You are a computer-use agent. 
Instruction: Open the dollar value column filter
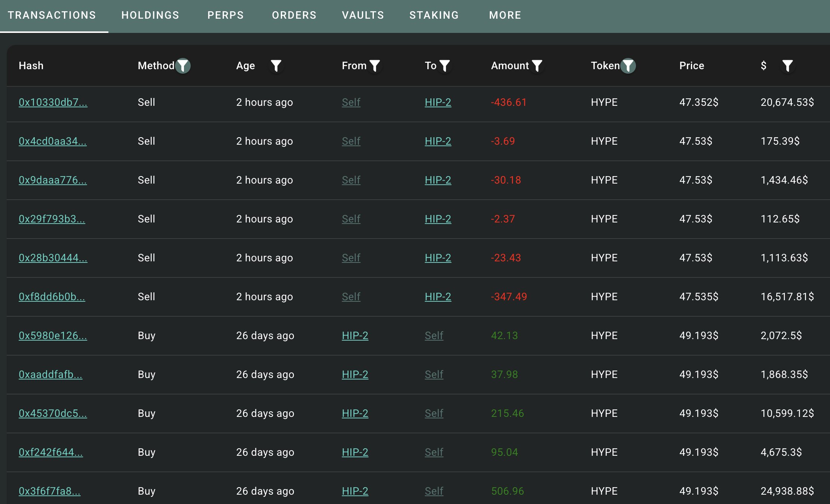[x=788, y=66]
